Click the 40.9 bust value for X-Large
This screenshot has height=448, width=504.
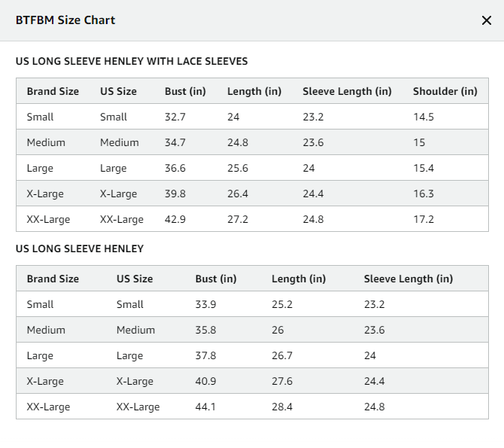[x=205, y=382]
